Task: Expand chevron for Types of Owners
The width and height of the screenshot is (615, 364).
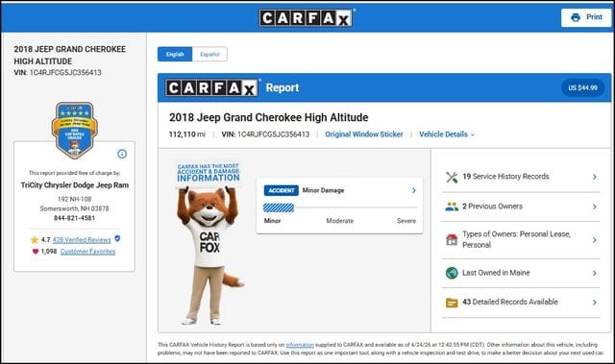Action: tap(595, 240)
